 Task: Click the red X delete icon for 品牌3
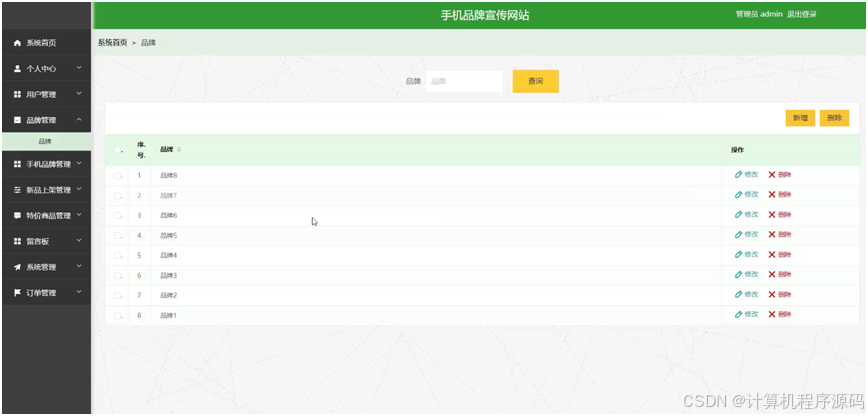point(772,274)
